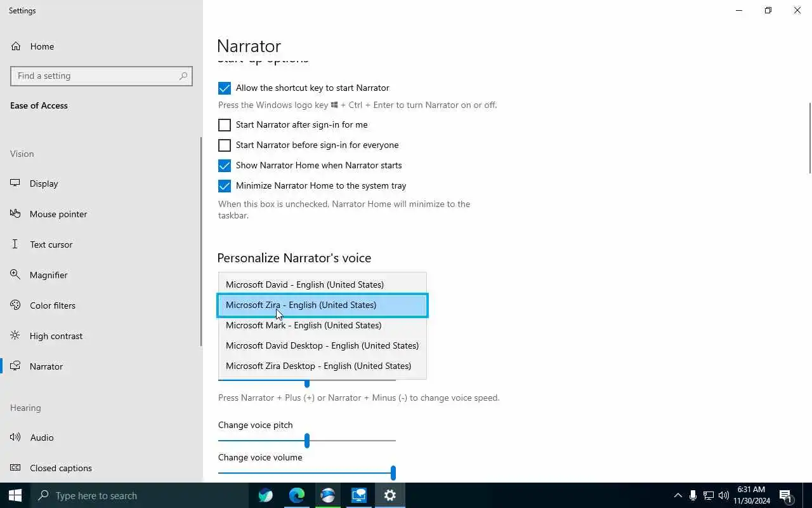812x508 pixels.
Task: Open Display settings icon
Action: (x=16, y=184)
